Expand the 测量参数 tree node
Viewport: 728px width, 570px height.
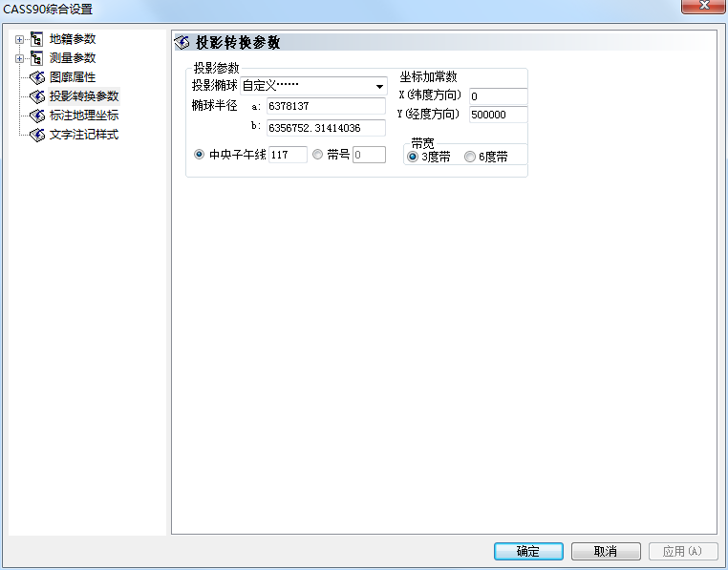coord(19,58)
